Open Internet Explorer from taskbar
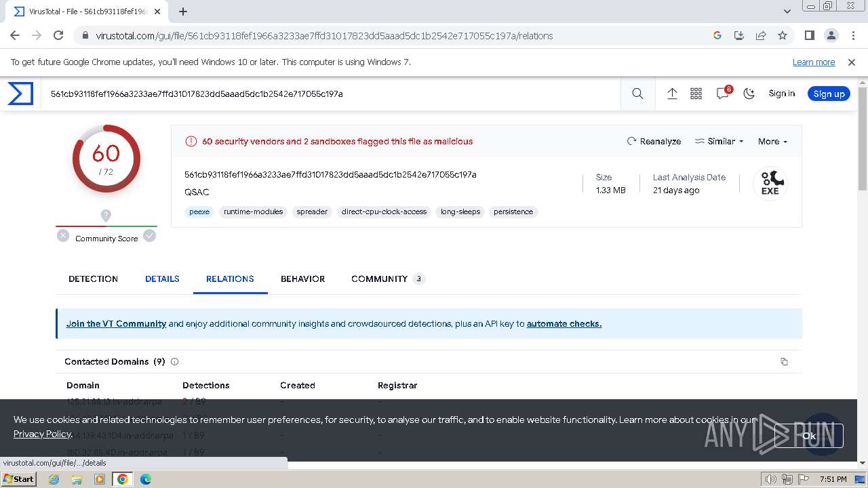This screenshot has height=488, width=868. [x=54, y=479]
